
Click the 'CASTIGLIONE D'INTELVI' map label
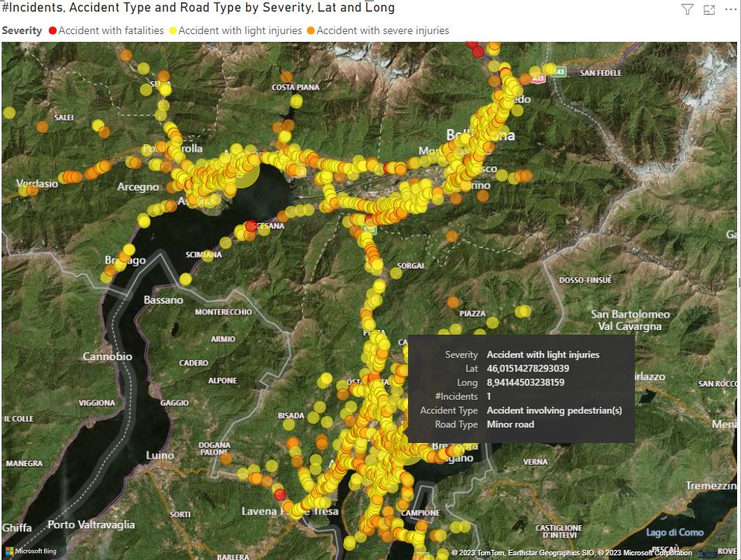click(558, 531)
